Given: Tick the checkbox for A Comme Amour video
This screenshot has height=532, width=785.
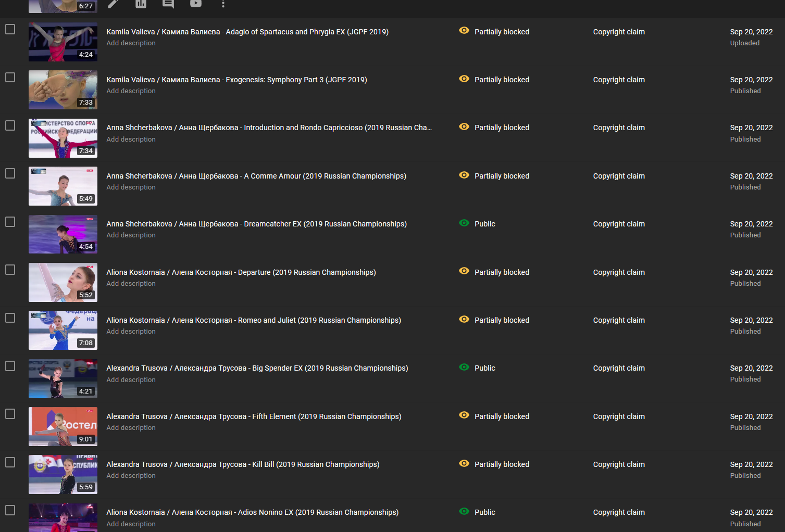Looking at the screenshot, I should click(x=10, y=173).
